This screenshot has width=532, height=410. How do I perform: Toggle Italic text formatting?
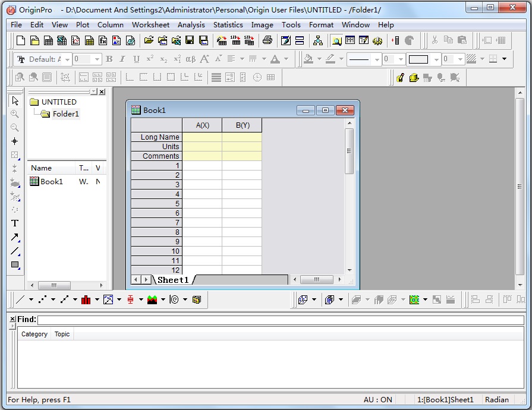(122, 59)
